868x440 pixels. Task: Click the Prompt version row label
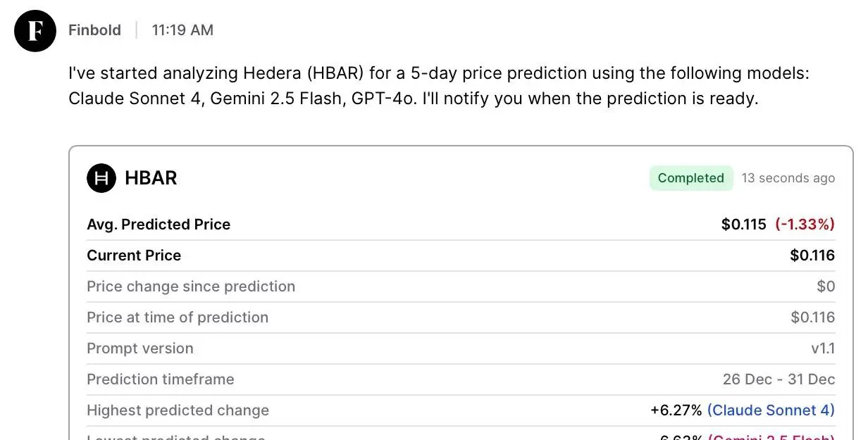[140, 348]
